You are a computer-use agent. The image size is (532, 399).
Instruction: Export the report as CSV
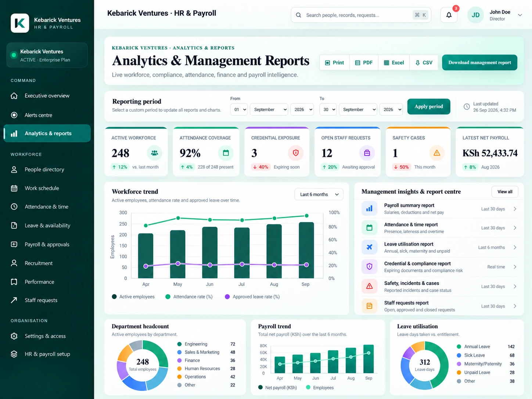(424, 63)
